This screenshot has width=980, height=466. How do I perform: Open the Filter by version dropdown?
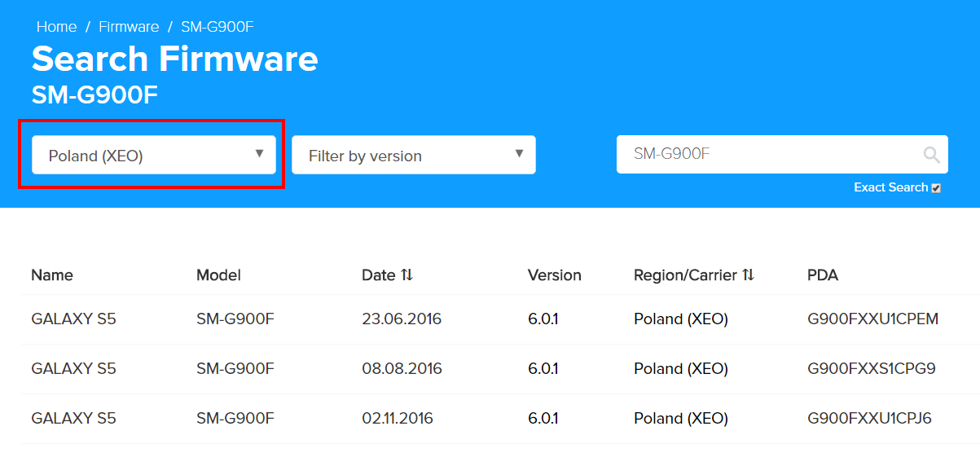point(414,155)
